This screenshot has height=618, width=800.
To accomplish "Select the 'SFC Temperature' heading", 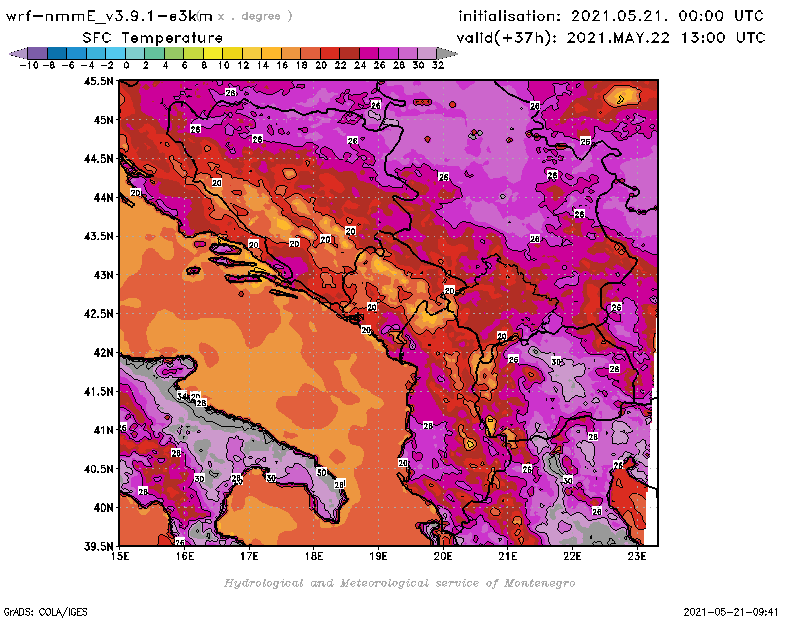I will click(153, 38).
